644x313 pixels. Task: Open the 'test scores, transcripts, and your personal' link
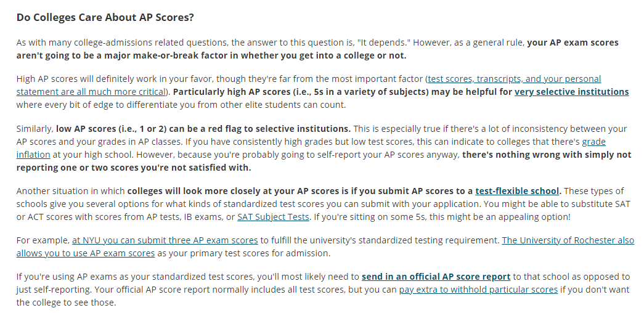[514, 79]
